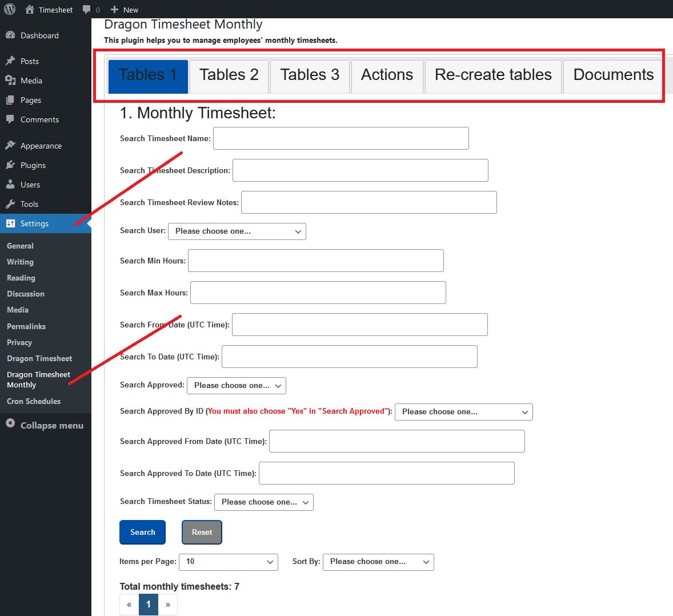Open the Search Approved By ID dropdown
Image resolution: width=673 pixels, height=616 pixels.
(463, 411)
